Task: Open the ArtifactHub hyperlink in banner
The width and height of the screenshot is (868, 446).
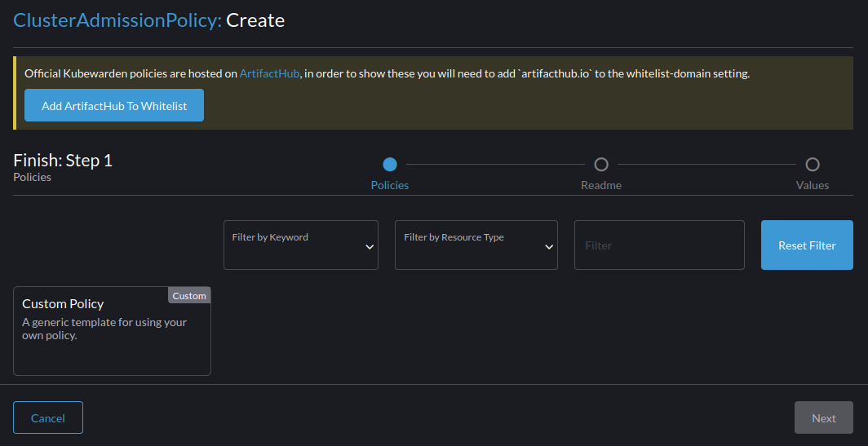Action: [269, 73]
